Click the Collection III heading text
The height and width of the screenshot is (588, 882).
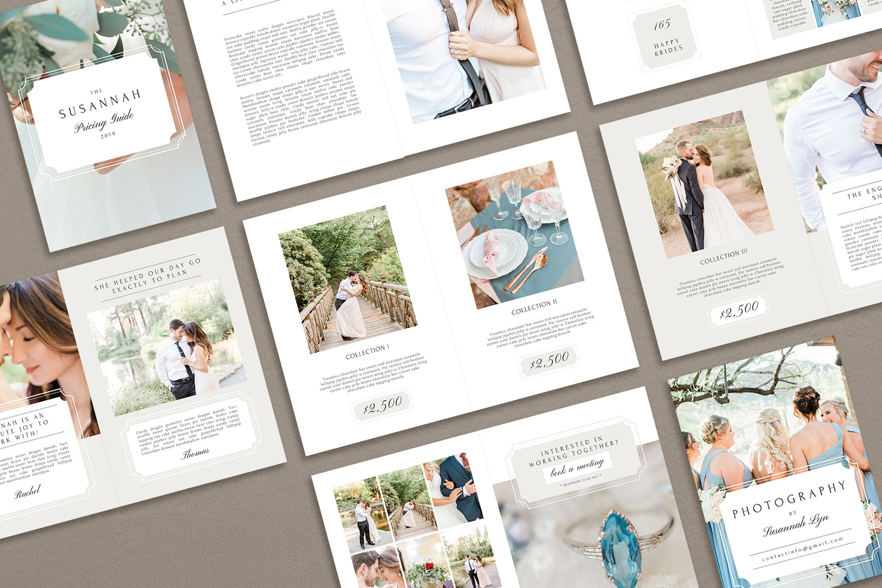(723, 257)
